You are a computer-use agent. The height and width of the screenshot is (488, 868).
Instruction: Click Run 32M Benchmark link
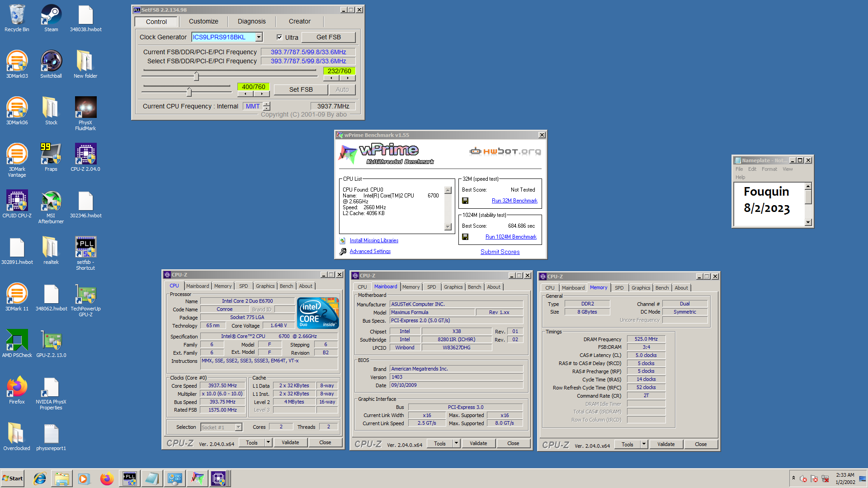point(514,201)
